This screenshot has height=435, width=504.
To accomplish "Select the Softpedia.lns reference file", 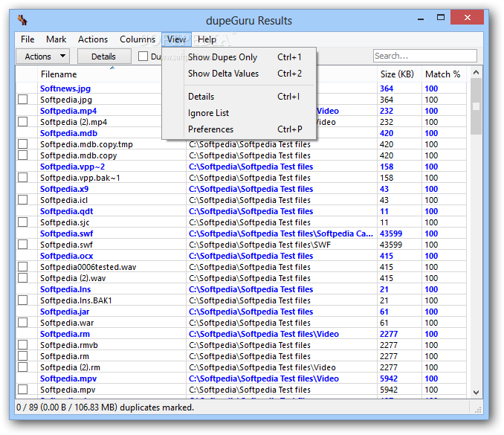I will coord(65,289).
